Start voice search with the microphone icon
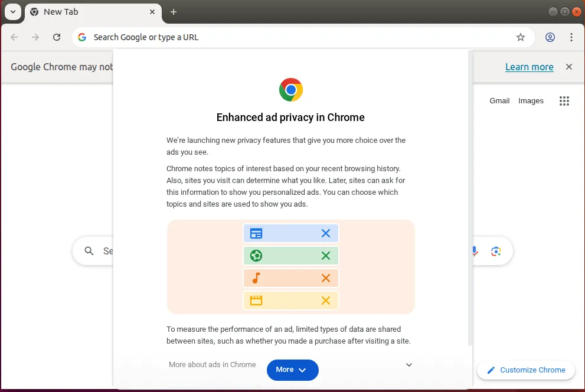This screenshot has height=392, width=585. [x=473, y=251]
